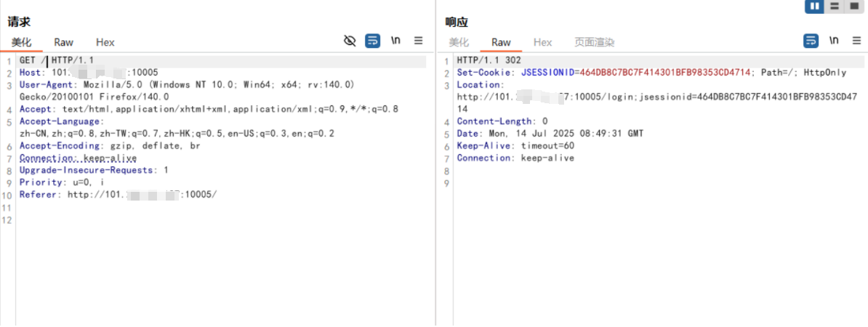Toggle the eye-slash icon in the request panel
Viewport: 868px width, 327px height.
[x=350, y=41]
